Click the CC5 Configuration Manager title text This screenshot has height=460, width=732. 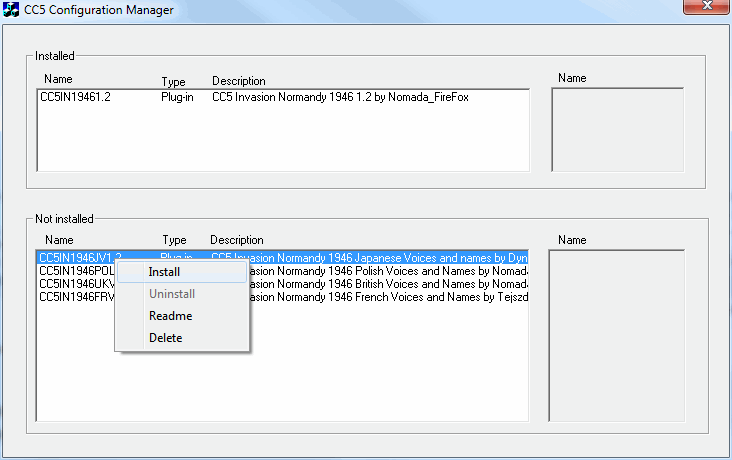click(98, 10)
